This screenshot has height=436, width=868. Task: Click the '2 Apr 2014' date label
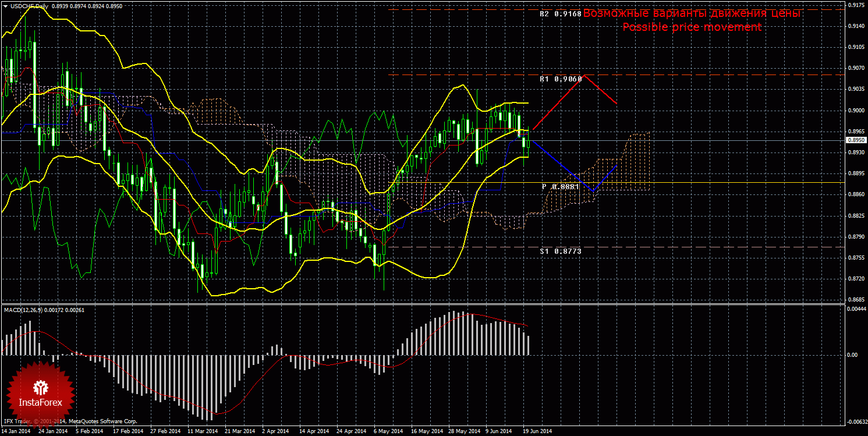(275, 431)
